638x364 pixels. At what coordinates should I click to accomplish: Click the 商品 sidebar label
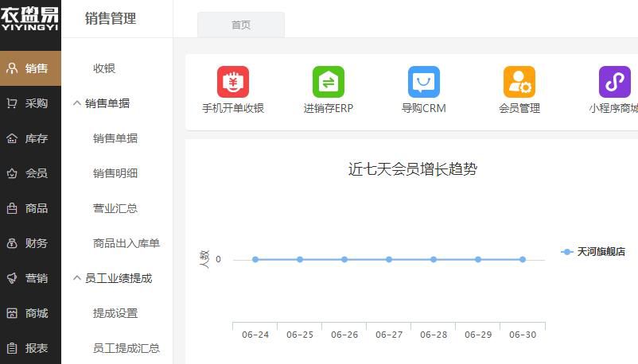tap(37, 208)
